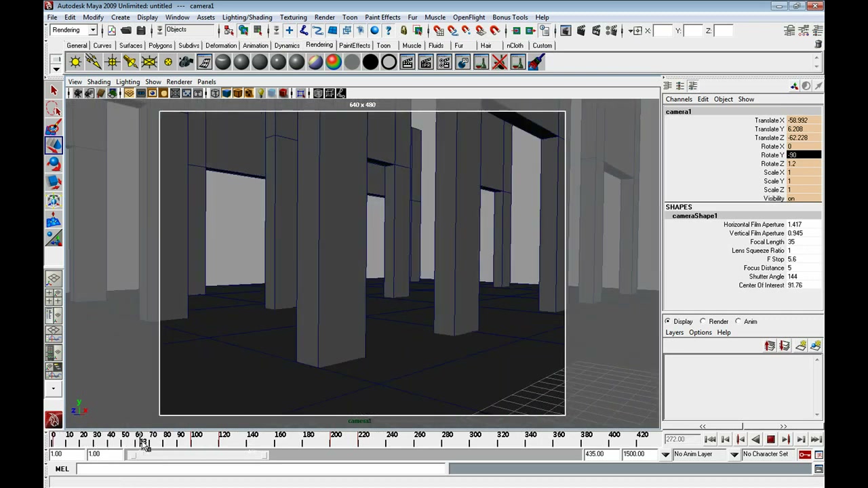This screenshot has height=488, width=868.
Task: Open the shelf menu arrow at left
Action: pyautogui.click(x=56, y=69)
